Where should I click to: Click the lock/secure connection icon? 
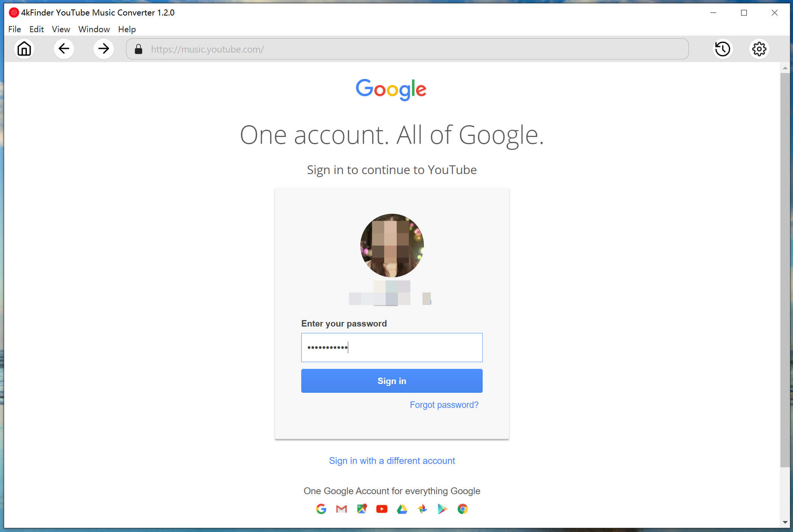click(139, 49)
